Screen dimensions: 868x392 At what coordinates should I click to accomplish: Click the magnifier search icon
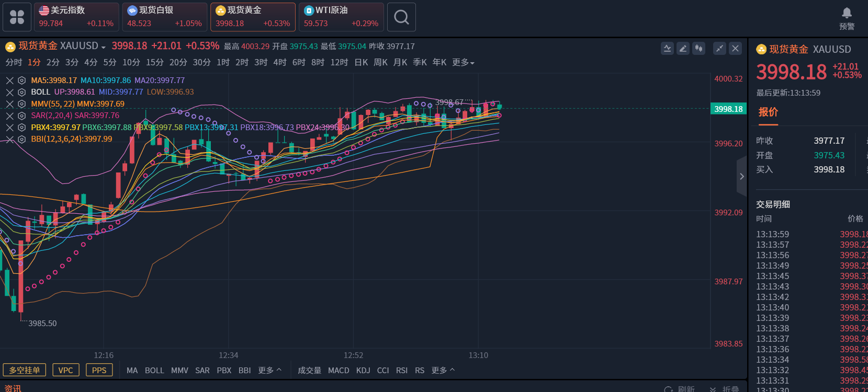401,17
